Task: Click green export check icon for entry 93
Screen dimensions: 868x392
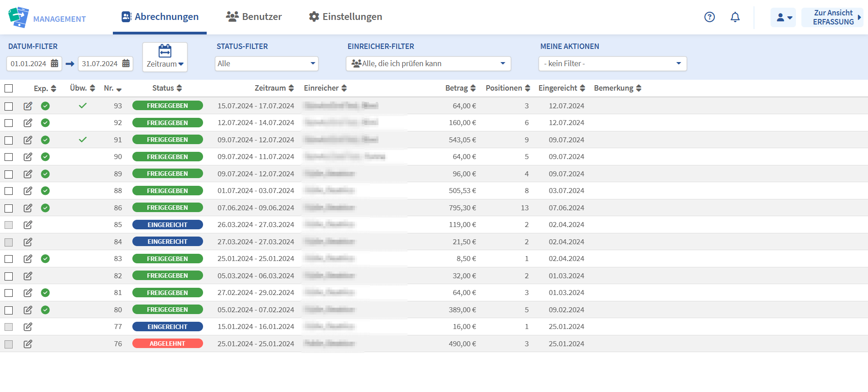Action: (45, 106)
